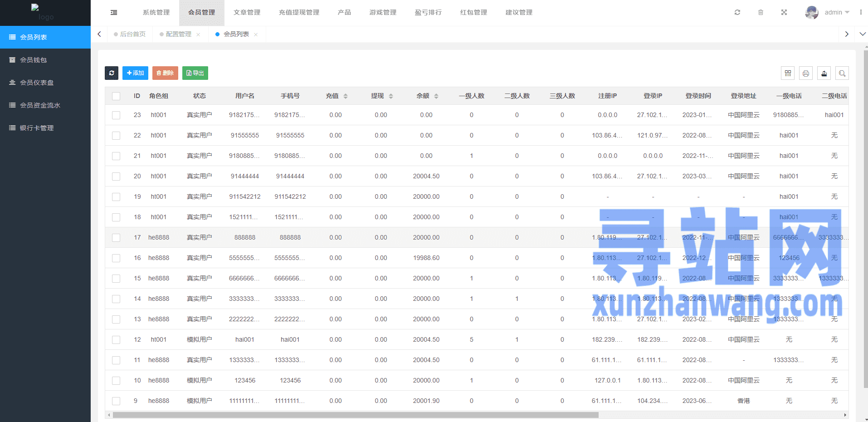Open the column filter grid icon
Viewport: 868px width, 422px height.
(788, 74)
